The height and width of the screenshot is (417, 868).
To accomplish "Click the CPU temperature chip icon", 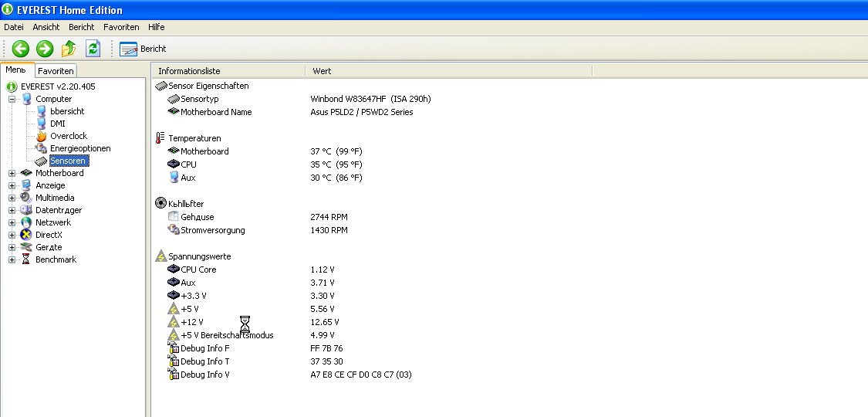I will click(x=174, y=164).
